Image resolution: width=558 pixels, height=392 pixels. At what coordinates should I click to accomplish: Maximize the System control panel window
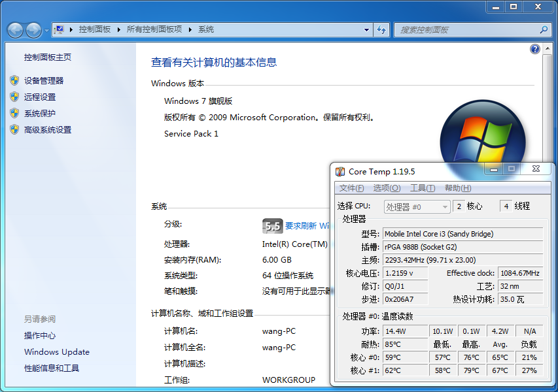coord(513,7)
